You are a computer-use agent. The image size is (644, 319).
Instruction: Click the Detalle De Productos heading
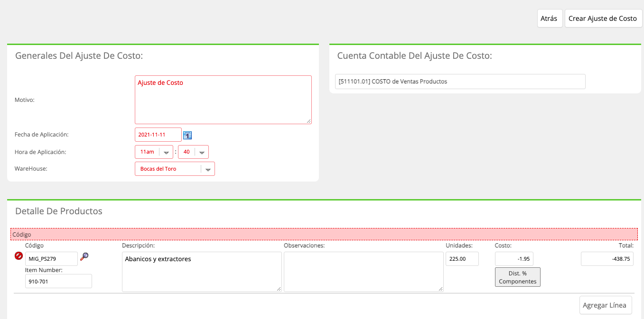tap(59, 211)
